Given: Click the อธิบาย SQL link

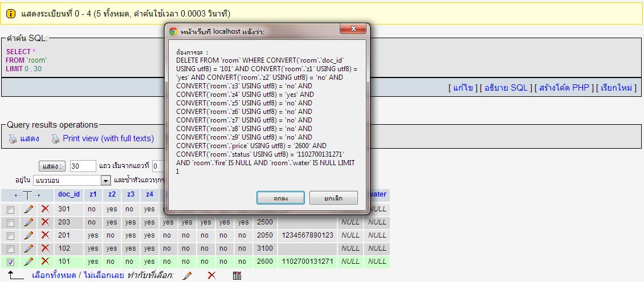Looking at the screenshot, I should tap(506, 88).
